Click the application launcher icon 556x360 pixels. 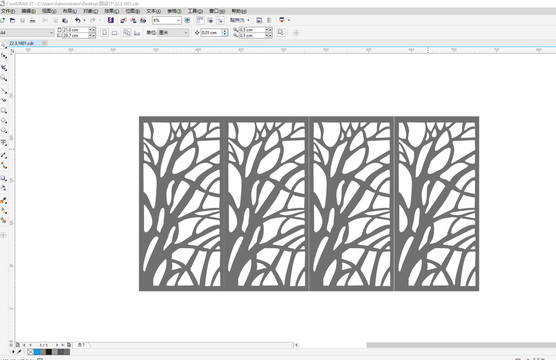pos(282,21)
